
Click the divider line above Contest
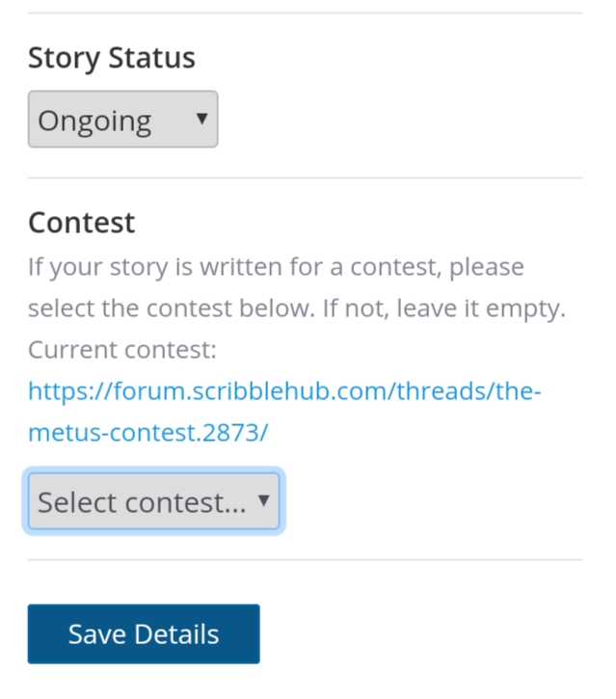pos(305,178)
